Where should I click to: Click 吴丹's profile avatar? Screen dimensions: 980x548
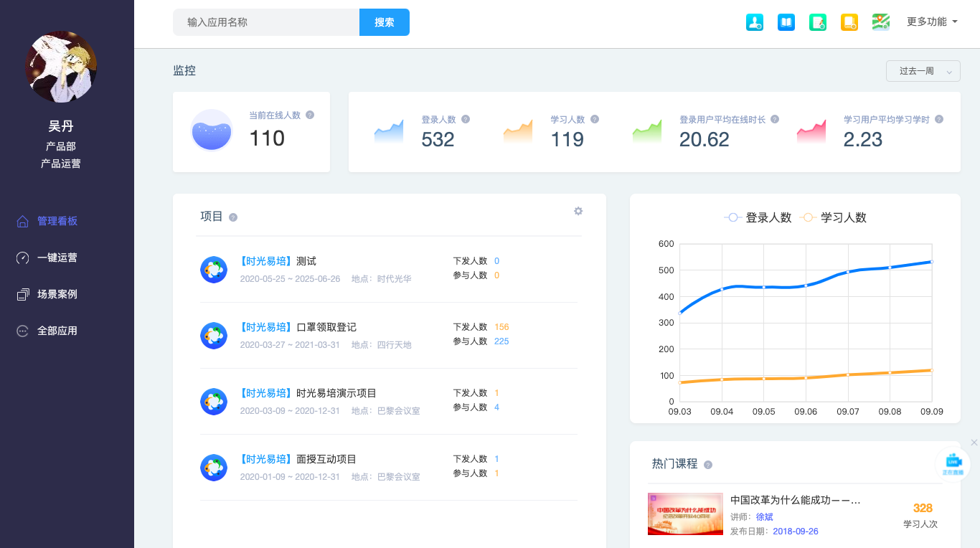tap(61, 67)
